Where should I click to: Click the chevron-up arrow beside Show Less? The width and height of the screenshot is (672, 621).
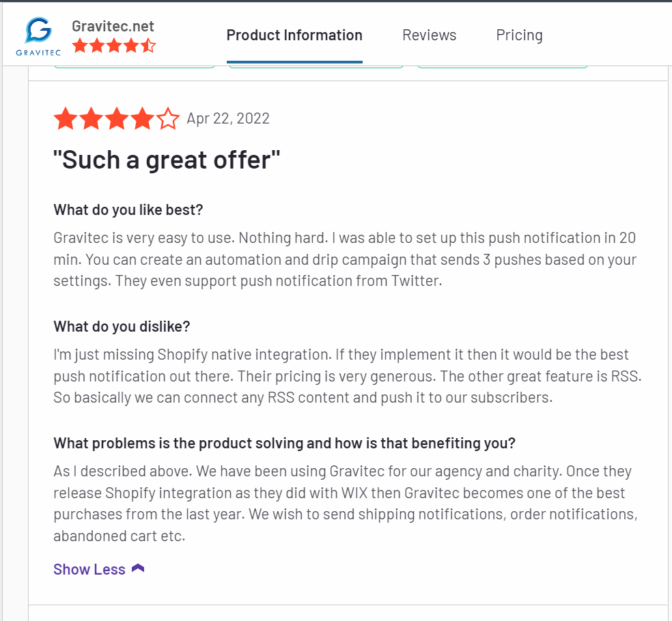point(138,568)
